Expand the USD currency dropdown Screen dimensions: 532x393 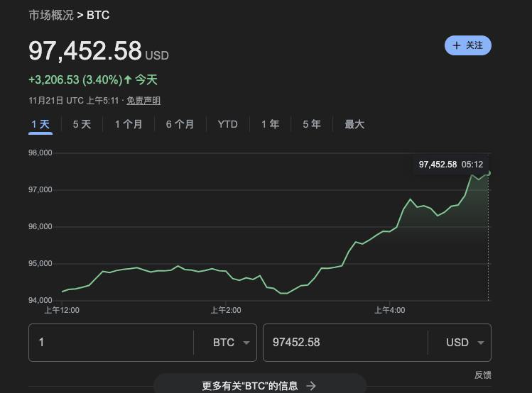(465, 343)
